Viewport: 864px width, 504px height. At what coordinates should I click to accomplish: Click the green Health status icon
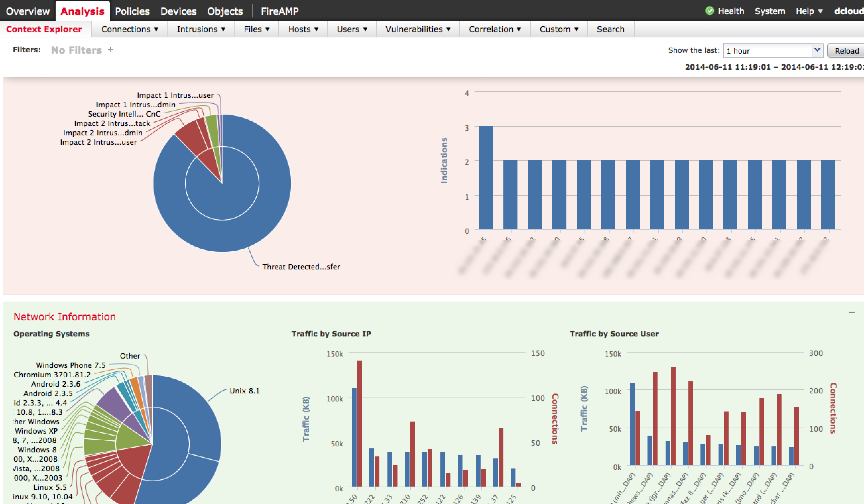[709, 11]
